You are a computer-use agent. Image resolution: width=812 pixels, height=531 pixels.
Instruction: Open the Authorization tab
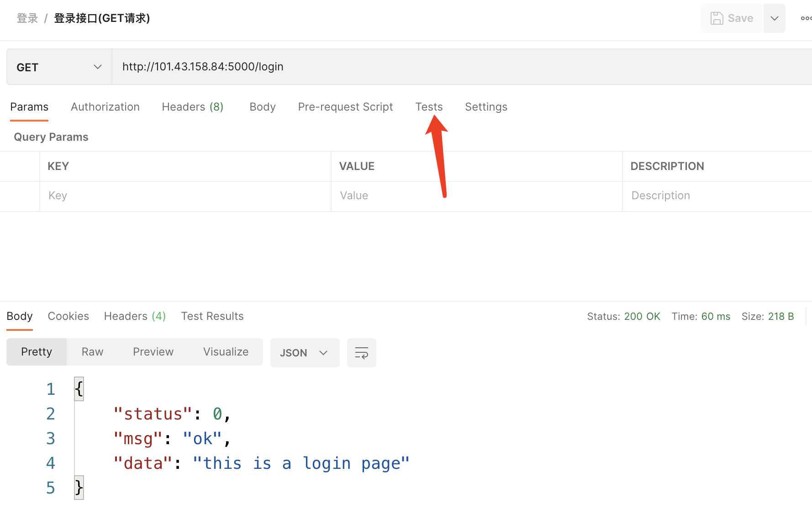(105, 107)
